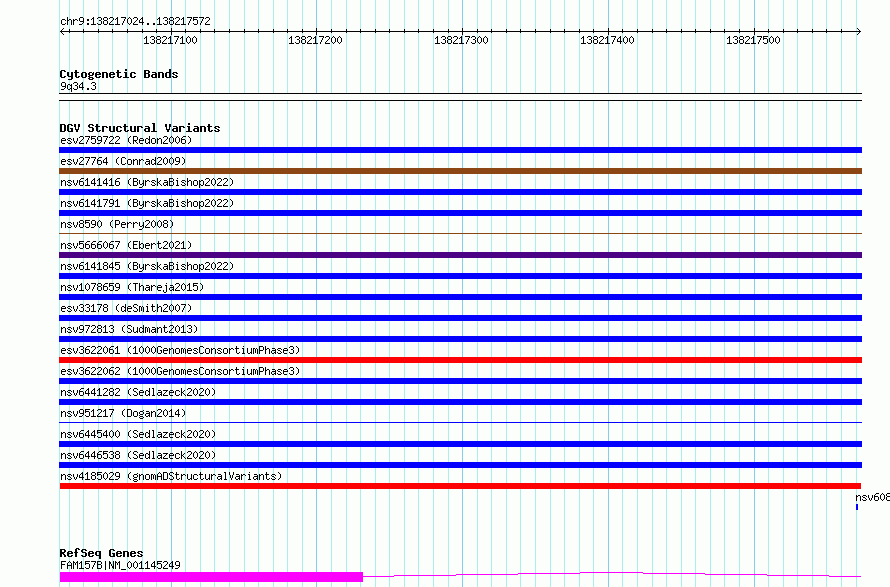Click the nsv6141791 (ByrskaBishop2022) label

[147, 203]
